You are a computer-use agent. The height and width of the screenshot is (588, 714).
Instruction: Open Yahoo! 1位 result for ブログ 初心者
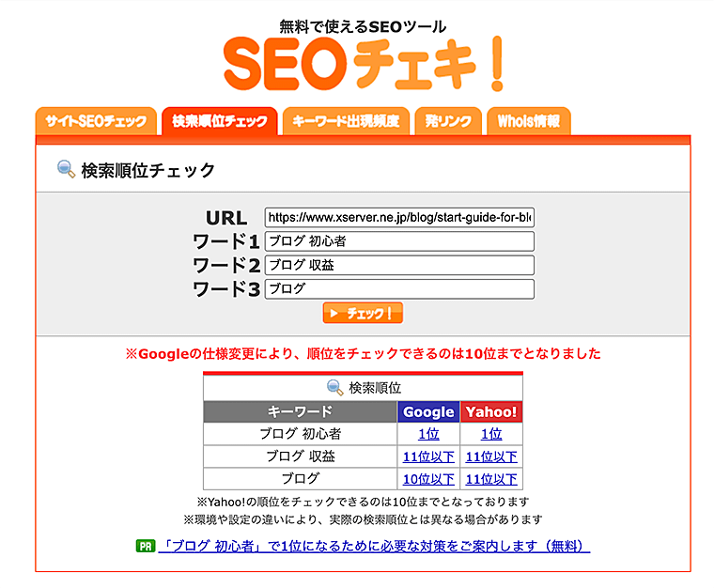[x=491, y=434]
